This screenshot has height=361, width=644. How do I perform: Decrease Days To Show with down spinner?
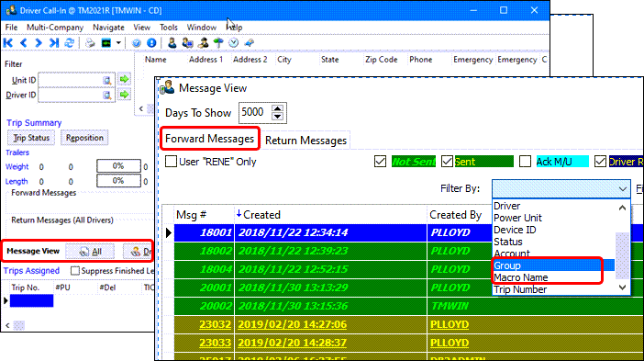click(x=278, y=117)
